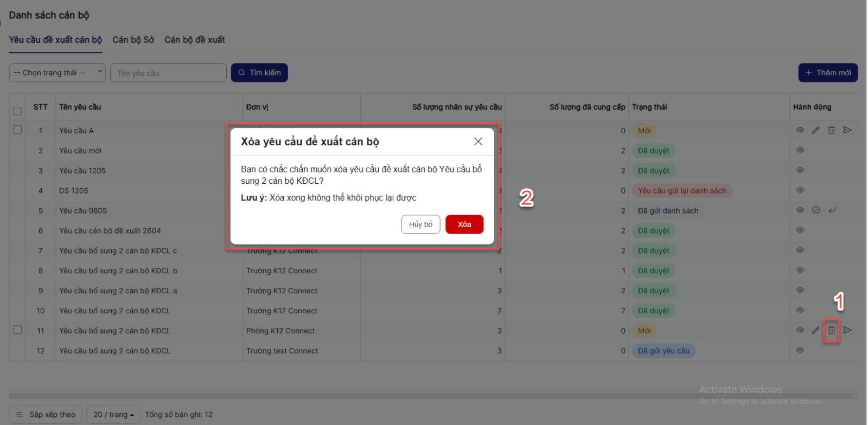Expand the '20 / trang' page size dropdown
The image size is (868, 425).
[113, 415]
